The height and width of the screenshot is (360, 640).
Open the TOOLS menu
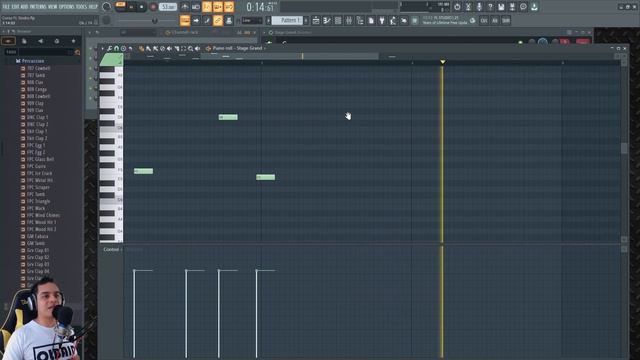[81, 7]
